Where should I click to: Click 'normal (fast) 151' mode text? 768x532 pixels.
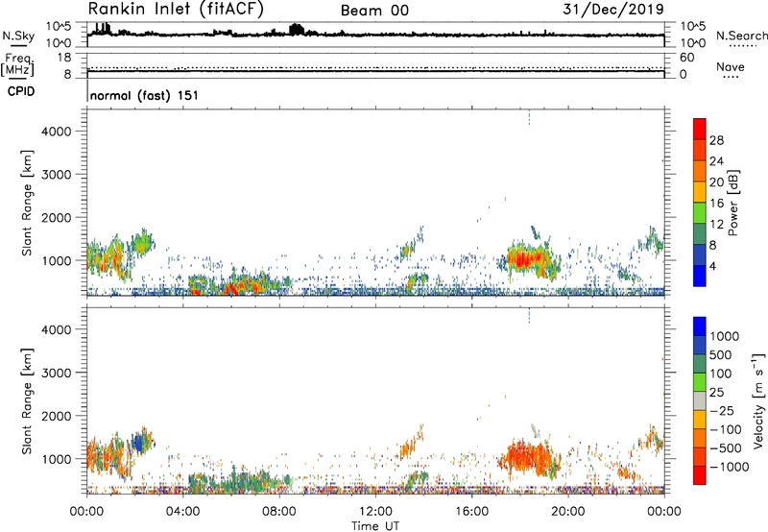click(x=144, y=95)
